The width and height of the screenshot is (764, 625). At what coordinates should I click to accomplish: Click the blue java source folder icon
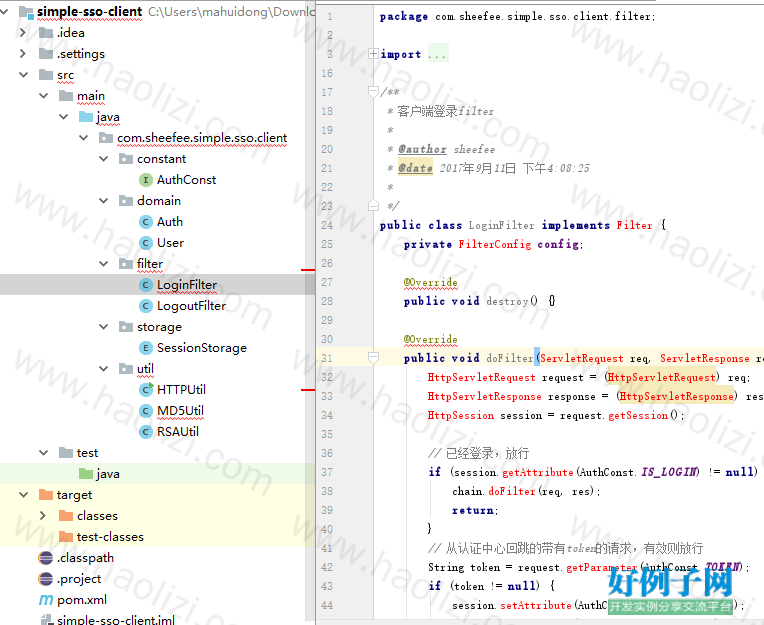coord(86,116)
